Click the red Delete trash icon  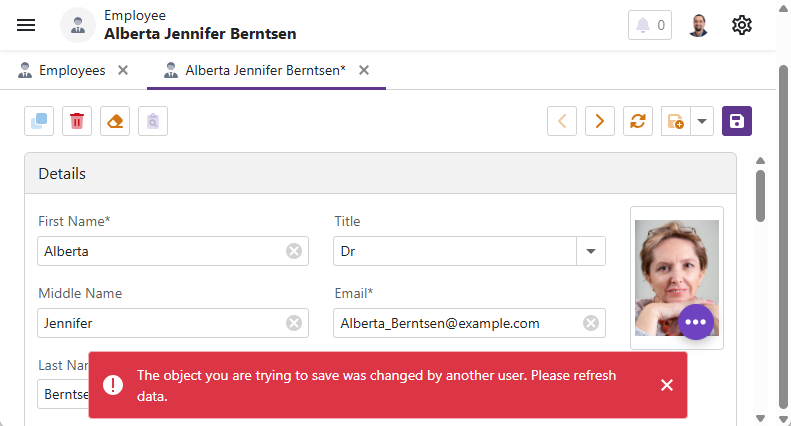77,121
